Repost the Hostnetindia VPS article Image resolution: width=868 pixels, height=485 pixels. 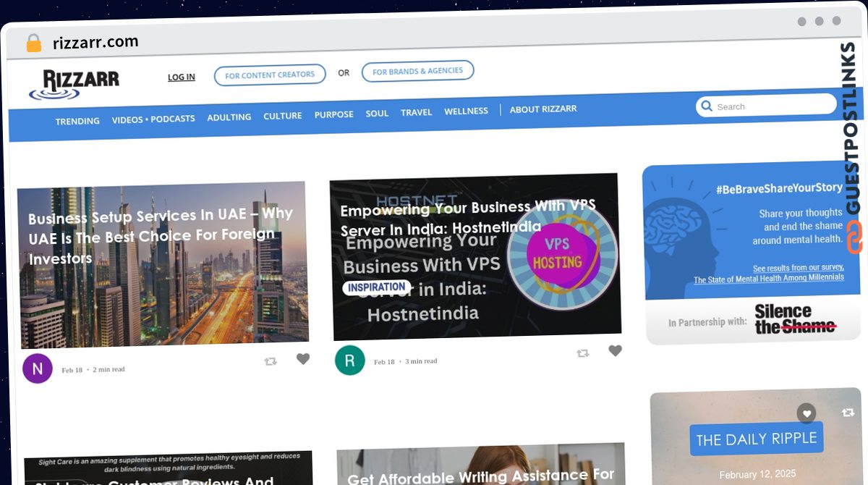[x=582, y=353]
